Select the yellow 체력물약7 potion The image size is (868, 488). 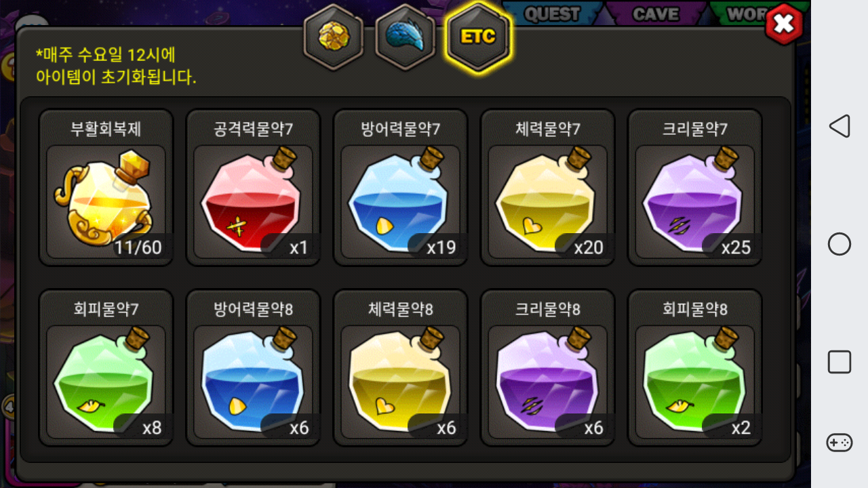[x=547, y=188]
